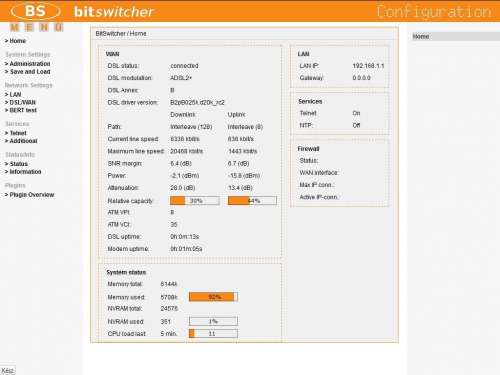This screenshot has height=375, width=500.
Task: Click CPU load progress bar
Action: (213, 334)
